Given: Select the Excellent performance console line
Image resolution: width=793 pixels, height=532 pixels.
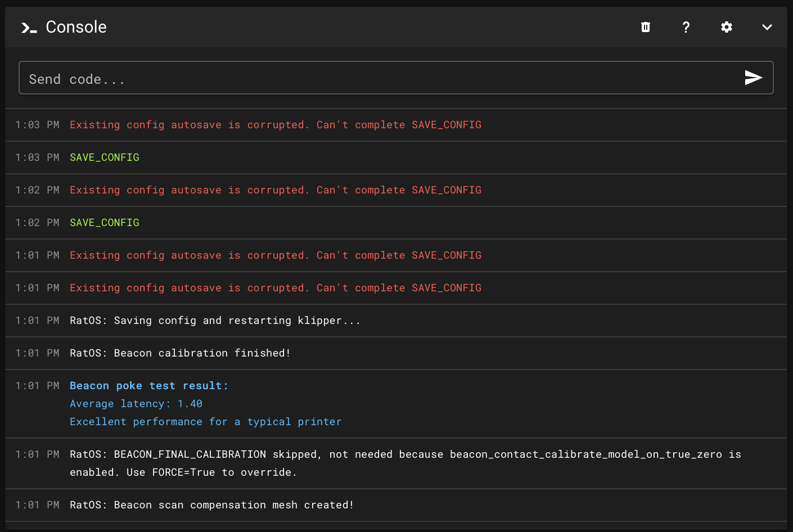Looking at the screenshot, I should pos(205,421).
